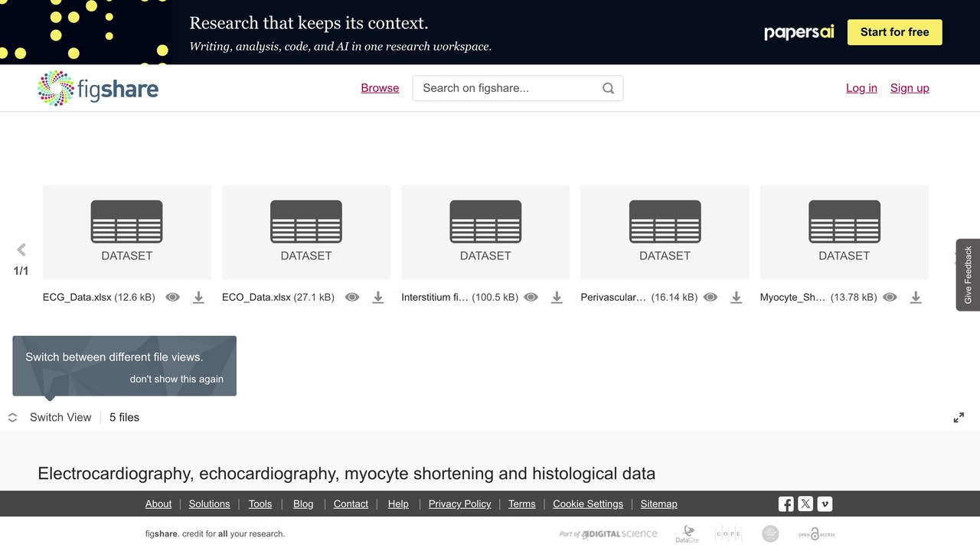Click Start for free button
Image resolution: width=980 pixels, height=551 pixels.
[x=894, y=32]
